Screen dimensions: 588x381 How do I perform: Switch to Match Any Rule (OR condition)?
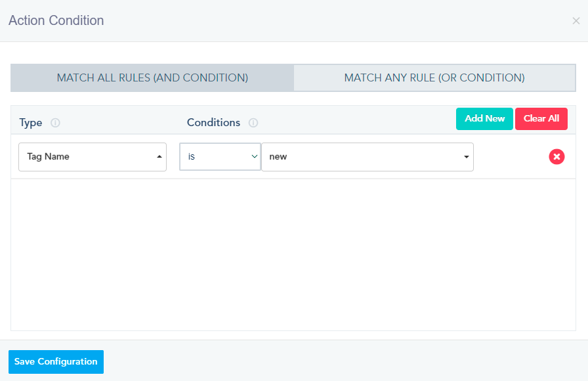pos(434,78)
